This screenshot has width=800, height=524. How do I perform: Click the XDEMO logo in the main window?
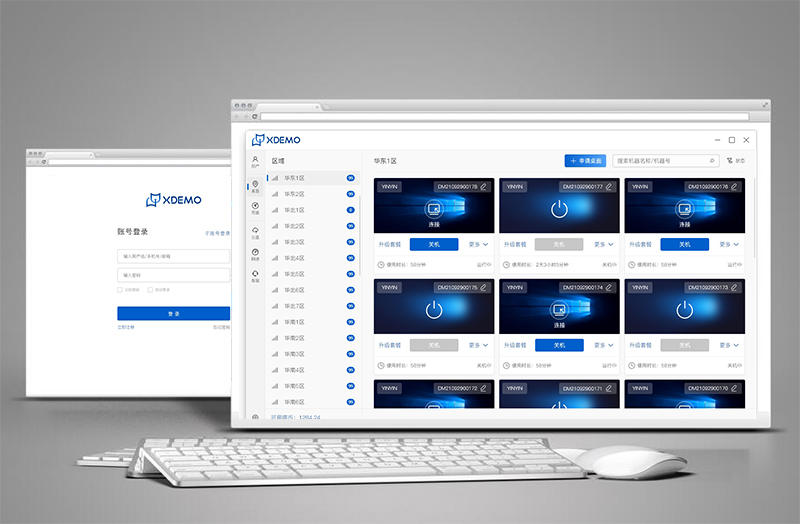coord(276,140)
